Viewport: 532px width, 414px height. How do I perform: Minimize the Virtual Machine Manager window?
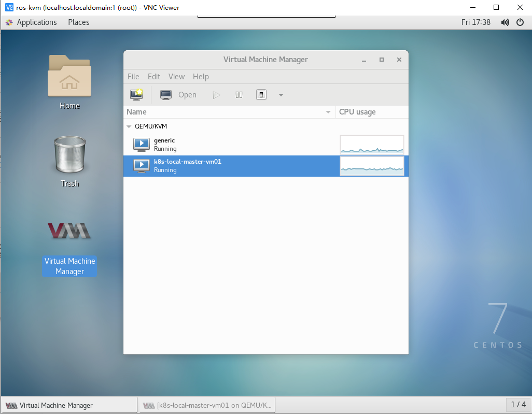(364, 60)
